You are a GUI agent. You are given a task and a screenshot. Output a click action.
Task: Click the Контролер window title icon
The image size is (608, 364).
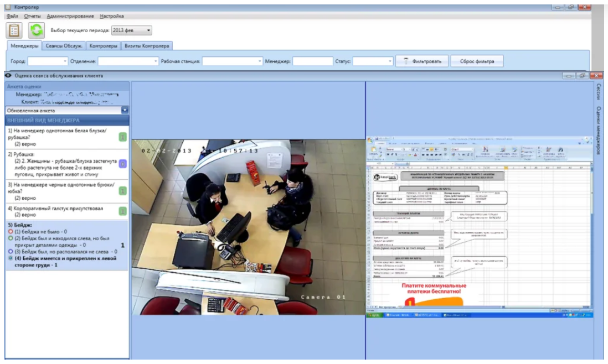pyautogui.click(x=8, y=7)
